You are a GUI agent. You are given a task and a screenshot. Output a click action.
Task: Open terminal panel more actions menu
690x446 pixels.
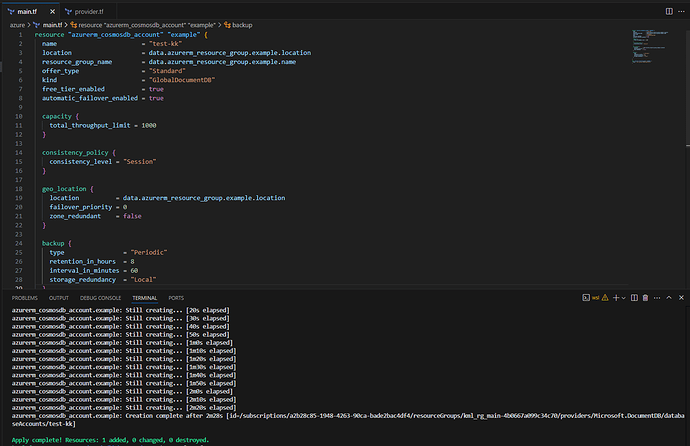click(657, 298)
